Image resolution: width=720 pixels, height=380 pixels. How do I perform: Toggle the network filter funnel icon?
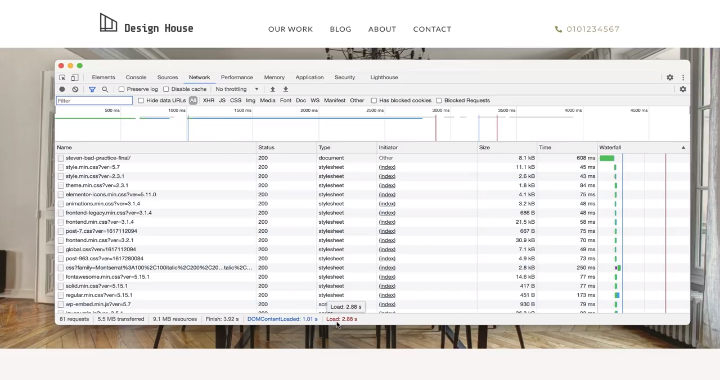[92, 89]
